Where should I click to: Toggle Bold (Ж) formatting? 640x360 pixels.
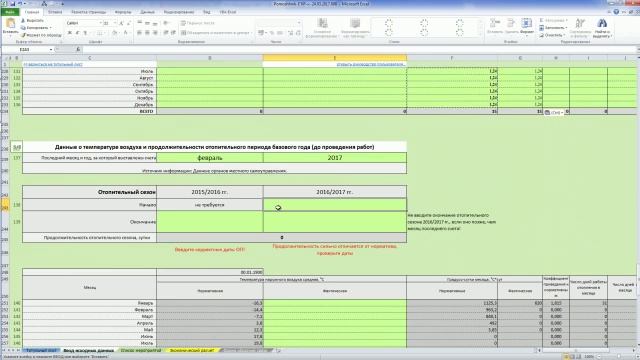coord(70,33)
